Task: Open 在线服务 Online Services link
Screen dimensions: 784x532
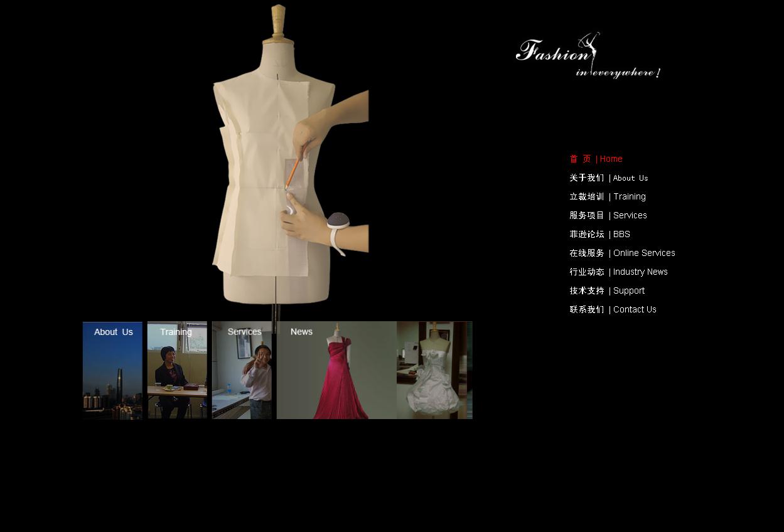Action: (622, 253)
